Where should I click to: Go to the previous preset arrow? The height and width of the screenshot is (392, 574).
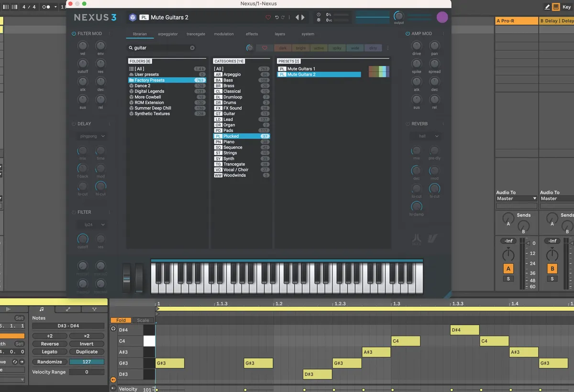tap(297, 18)
